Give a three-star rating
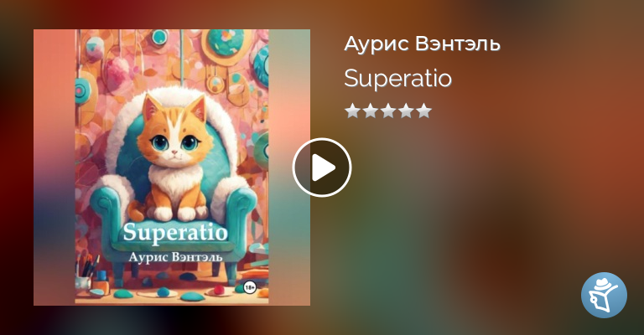The width and height of the screenshot is (644, 335). click(x=387, y=111)
